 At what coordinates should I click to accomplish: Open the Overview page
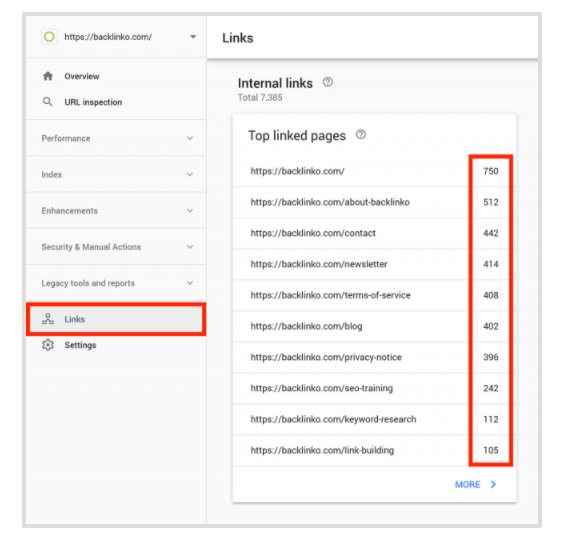pos(82,76)
